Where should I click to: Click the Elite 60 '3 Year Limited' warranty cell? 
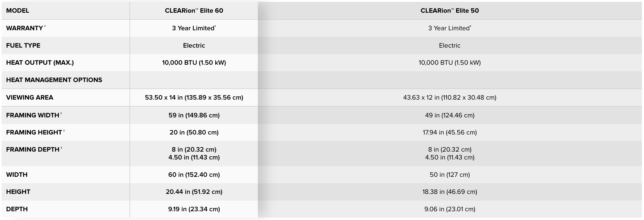(x=194, y=28)
